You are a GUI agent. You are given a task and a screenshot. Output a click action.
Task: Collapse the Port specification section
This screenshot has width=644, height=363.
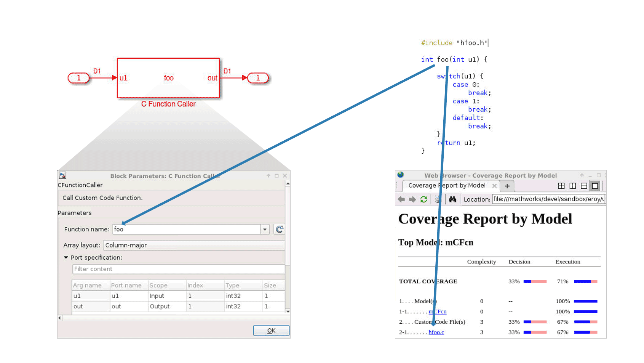tap(66, 258)
